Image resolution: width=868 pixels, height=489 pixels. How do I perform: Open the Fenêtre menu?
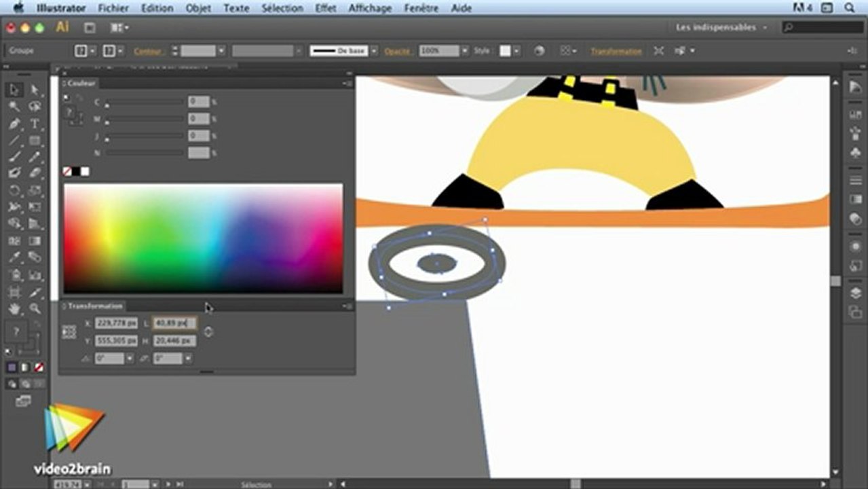click(x=421, y=8)
